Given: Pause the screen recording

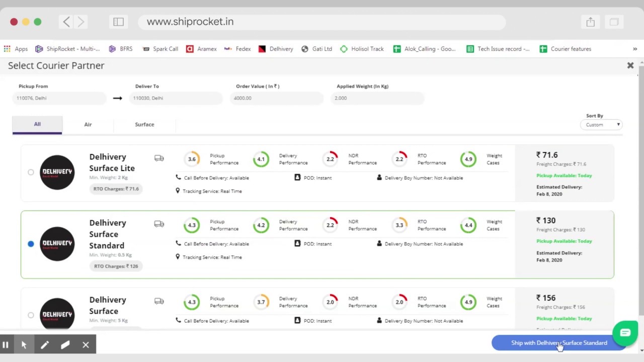Looking at the screenshot, I should pos(5,345).
